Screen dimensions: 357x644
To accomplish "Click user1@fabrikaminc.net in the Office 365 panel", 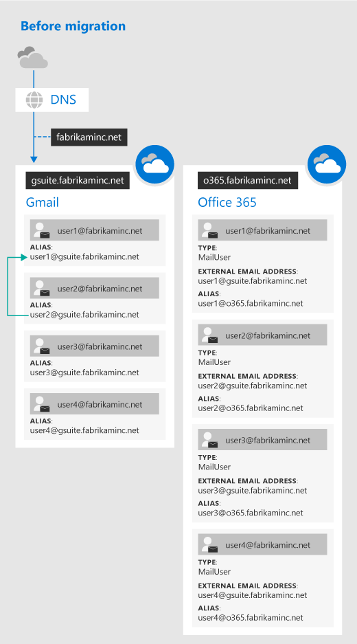I will pyautogui.click(x=268, y=231).
